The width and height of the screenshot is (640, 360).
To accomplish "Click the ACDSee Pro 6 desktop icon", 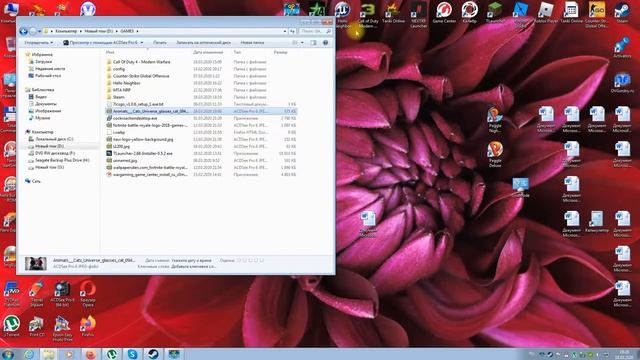I will click(x=62, y=294).
